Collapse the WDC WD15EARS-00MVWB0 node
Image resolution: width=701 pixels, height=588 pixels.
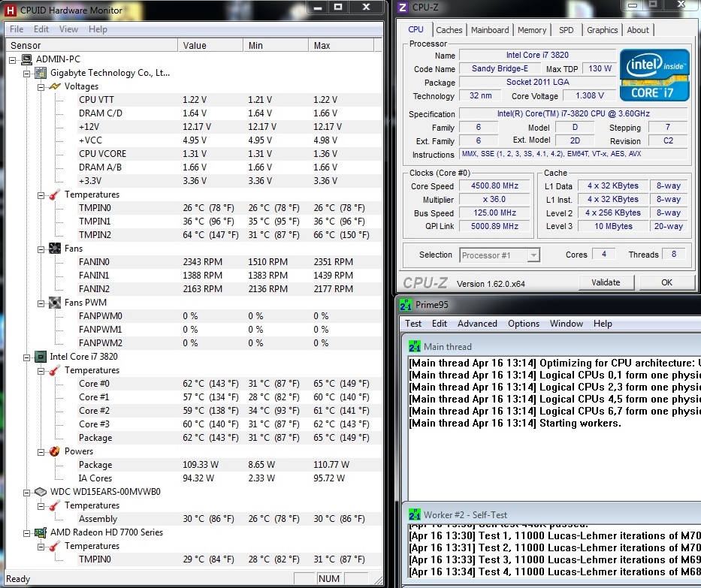point(27,492)
